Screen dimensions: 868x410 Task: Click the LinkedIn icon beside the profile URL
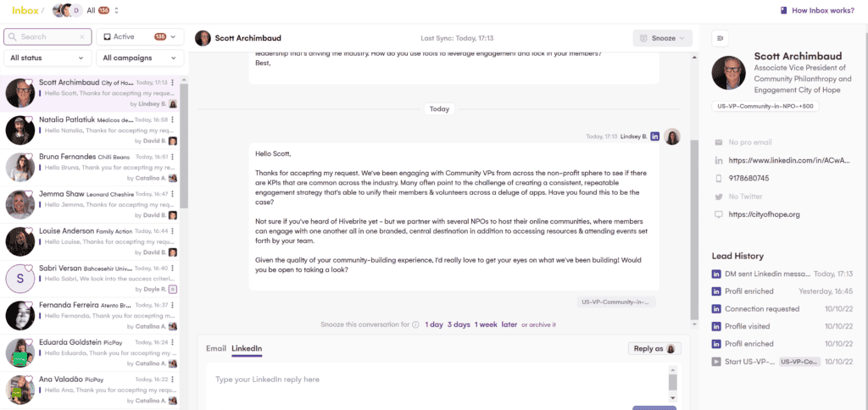719,160
